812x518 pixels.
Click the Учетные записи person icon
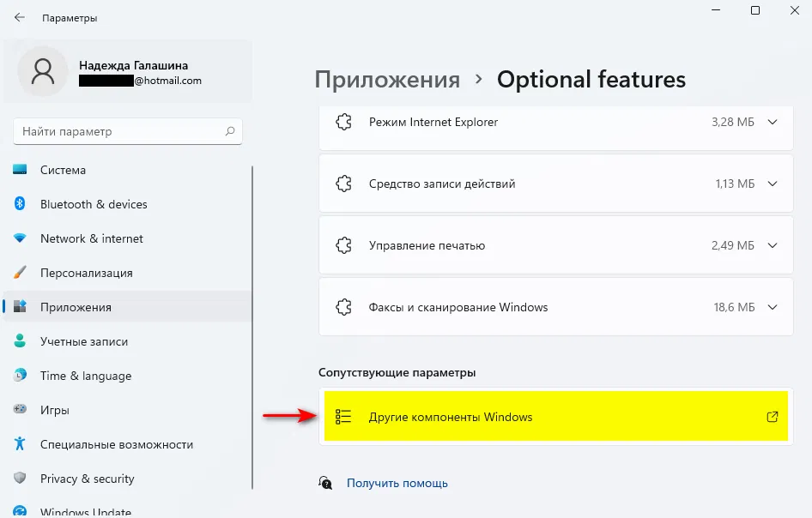(x=20, y=341)
